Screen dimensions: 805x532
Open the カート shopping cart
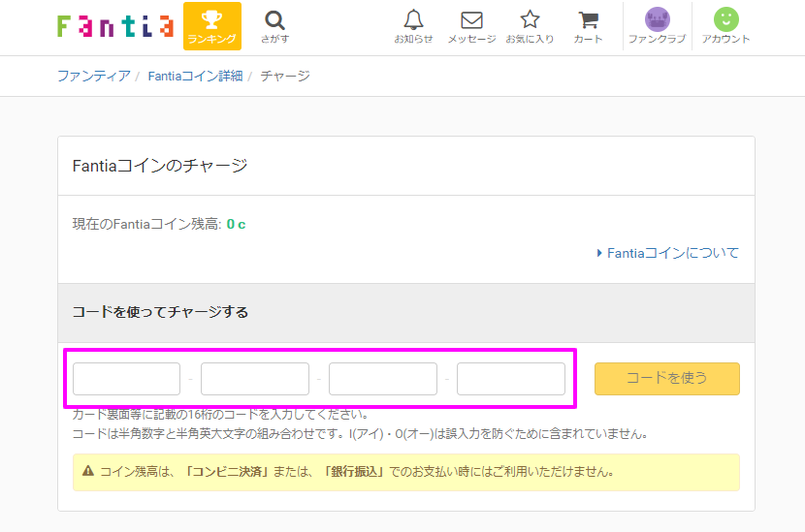(588, 26)
